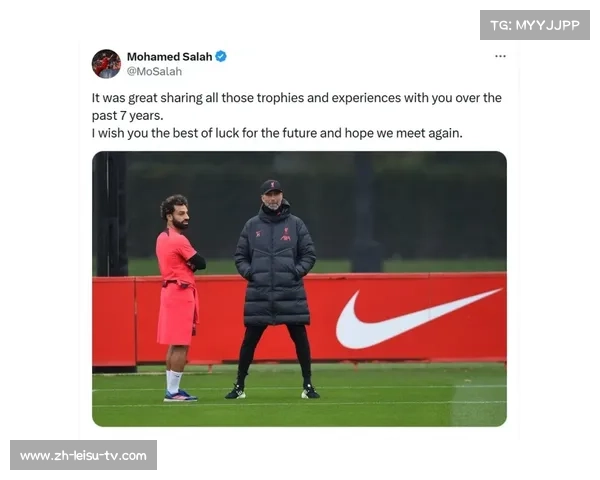Click the man in the black puffer coat
600x480 pixels.
pyautogui.click(x=274, y=289)
